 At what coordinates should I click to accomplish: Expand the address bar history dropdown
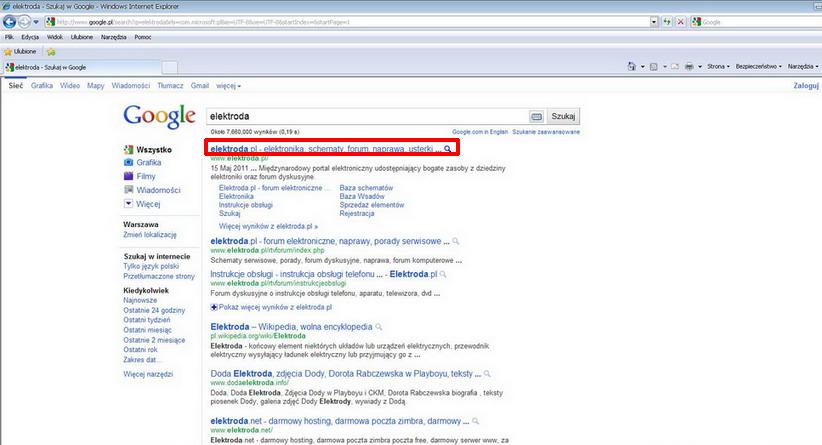coord(654,22)
